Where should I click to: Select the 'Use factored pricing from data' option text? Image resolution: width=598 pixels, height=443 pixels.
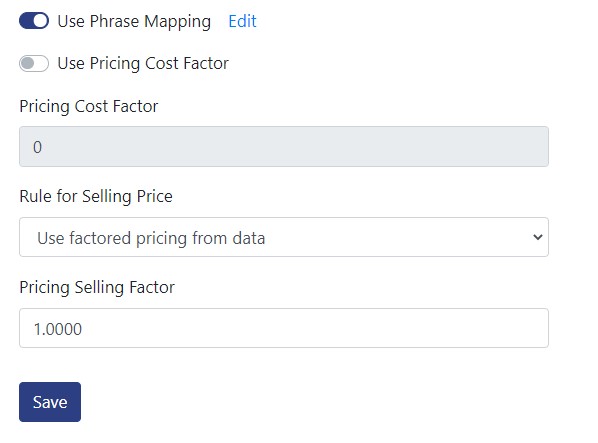[x=151, y=238]
